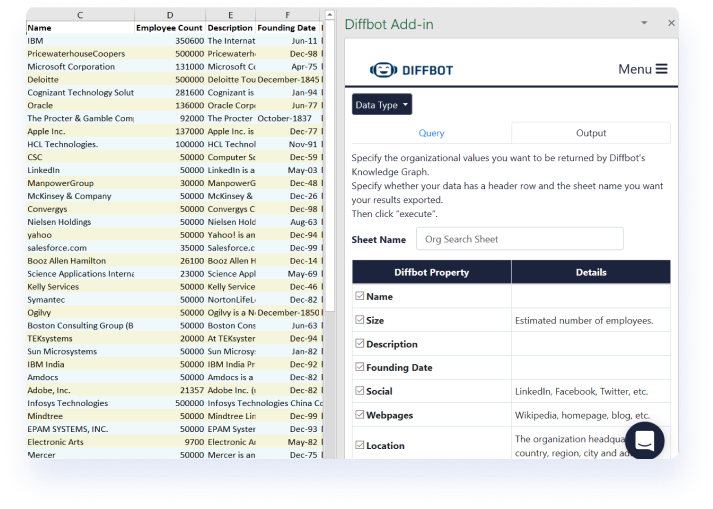Select the 'Deloitte' name cell
Image resolution: width=713 pixels, height=509 pixels.
(80, 80)
